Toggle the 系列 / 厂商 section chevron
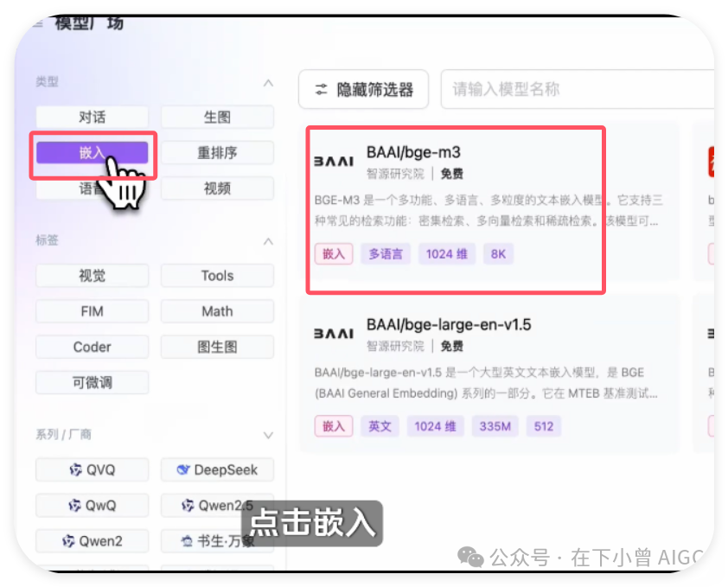This screenshot has height=587, width=728. click(x=268, y=435)
